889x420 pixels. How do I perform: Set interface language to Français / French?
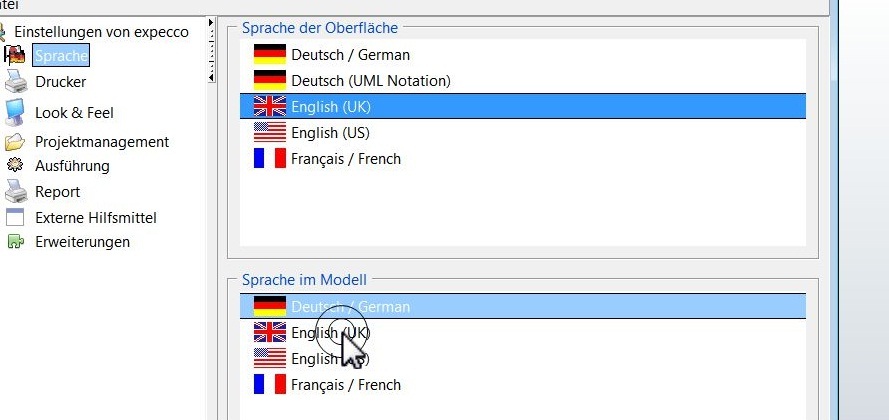click(345, 158)
